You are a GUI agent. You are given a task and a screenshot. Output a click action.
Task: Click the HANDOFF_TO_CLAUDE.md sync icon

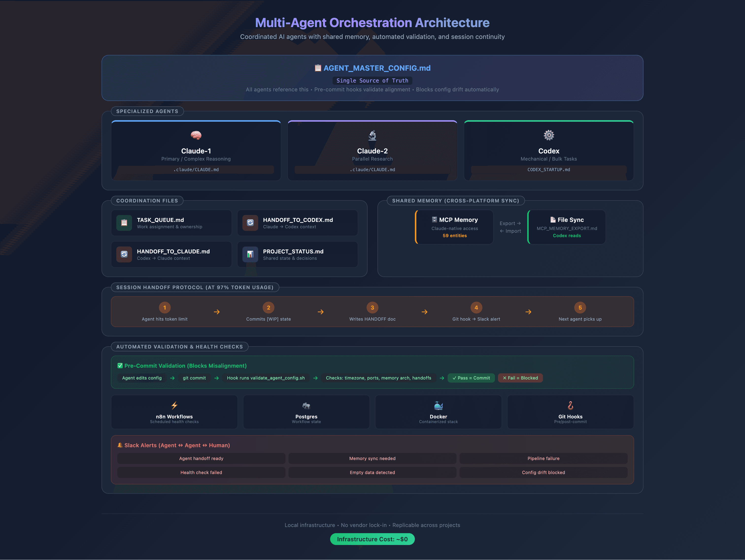[124, 254]
